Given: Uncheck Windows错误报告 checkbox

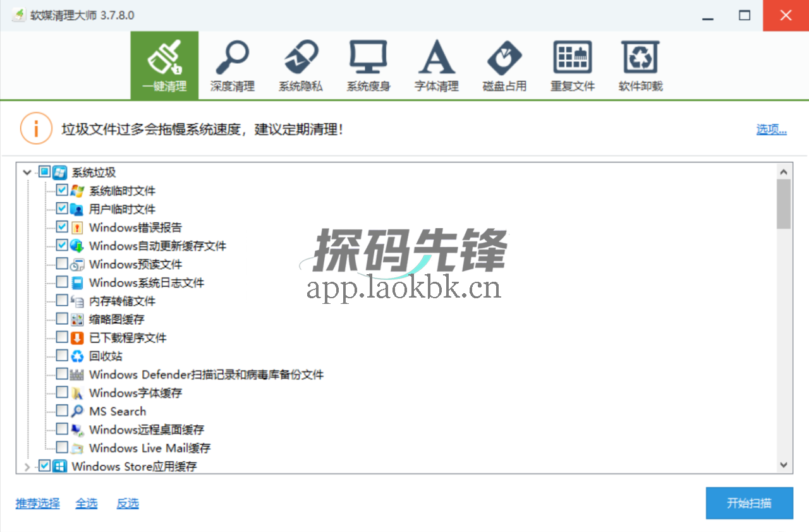Looking at the screenshot, I should pos(62,227).
